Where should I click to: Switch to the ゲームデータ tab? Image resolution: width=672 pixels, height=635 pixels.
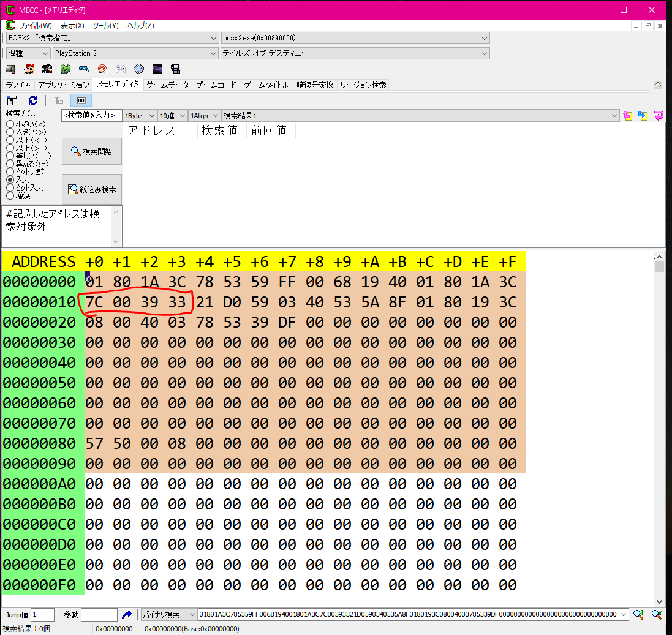(168, 85)
